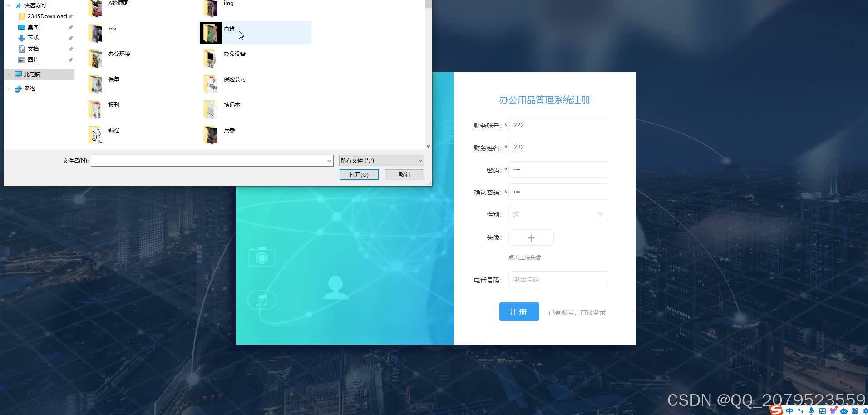This screenshot has height=415, width=868.
Task: Select the 兵器 folder icon
Action: click(210, 135)
